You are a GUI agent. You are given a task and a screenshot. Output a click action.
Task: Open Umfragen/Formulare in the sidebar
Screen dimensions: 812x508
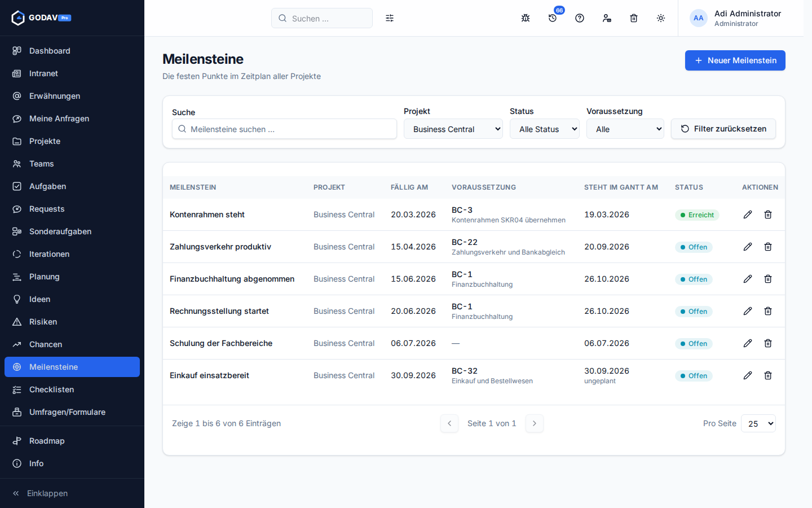click(72, 412)
